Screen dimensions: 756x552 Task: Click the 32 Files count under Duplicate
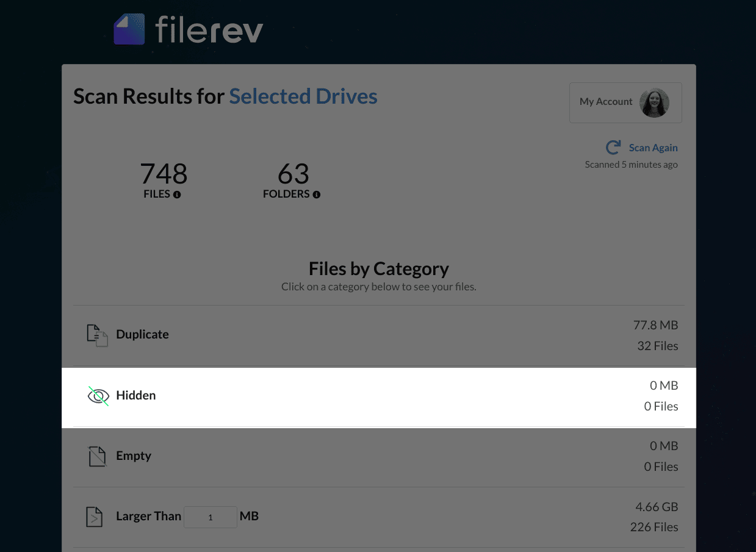[x=658, y=346]
